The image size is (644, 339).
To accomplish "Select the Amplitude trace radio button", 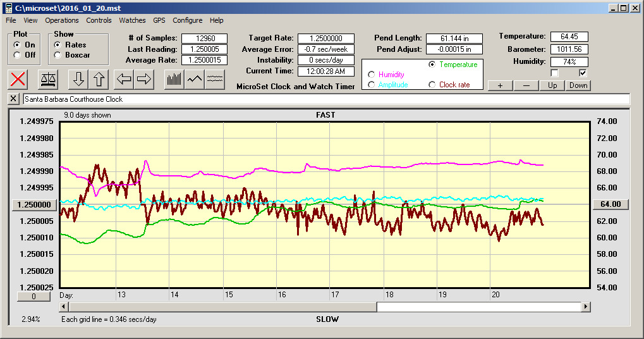I will pyautogui.click(x=371, y=85).
